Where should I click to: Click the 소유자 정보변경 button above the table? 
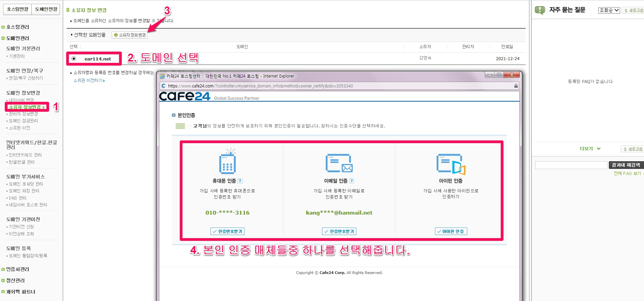(x=130, y=35)
